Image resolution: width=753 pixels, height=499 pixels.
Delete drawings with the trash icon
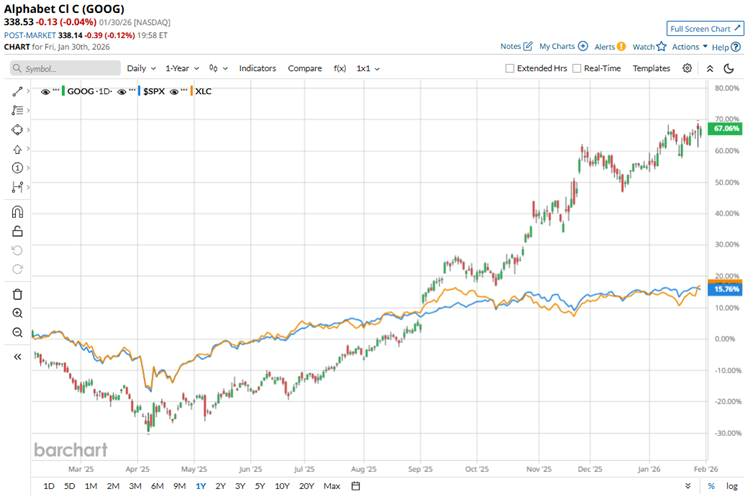(x=17, y=294)
